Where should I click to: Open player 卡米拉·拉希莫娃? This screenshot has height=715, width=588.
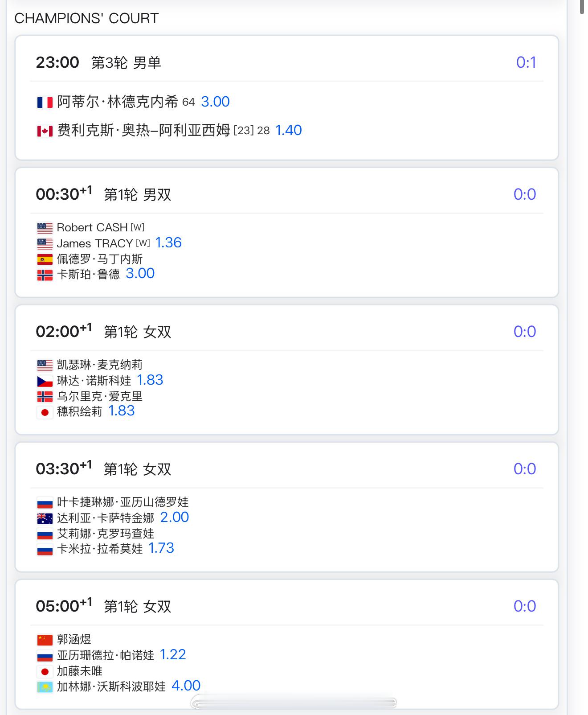coord(100,549)
